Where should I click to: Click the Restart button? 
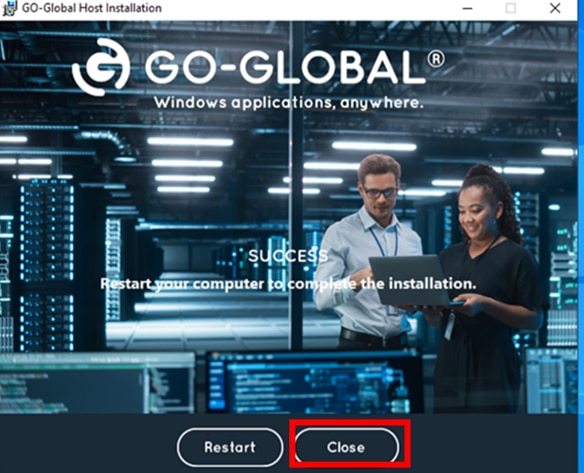point(230,447)
